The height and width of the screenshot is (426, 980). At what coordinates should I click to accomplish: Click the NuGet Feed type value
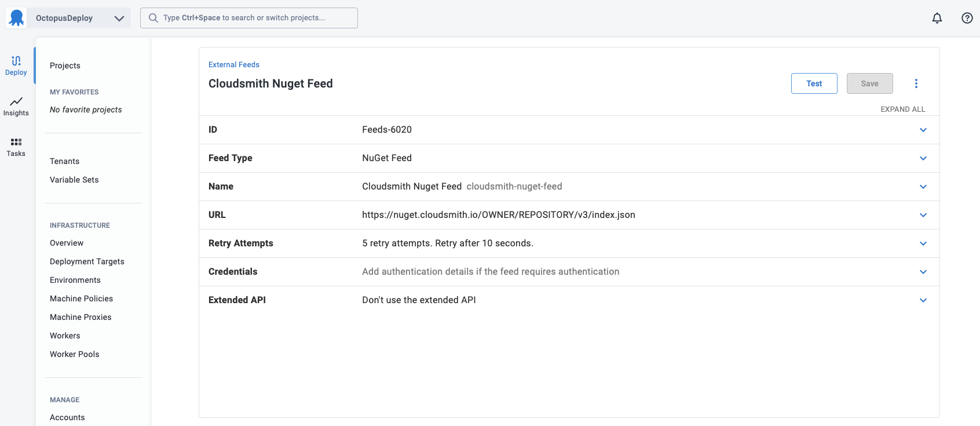(387, 158)
